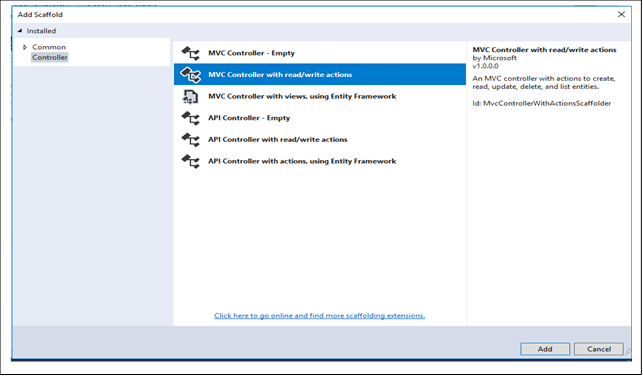Click the API Controller with actions Entity Framework icon
The height and width of the screenshot is (377, 643).
190,161
